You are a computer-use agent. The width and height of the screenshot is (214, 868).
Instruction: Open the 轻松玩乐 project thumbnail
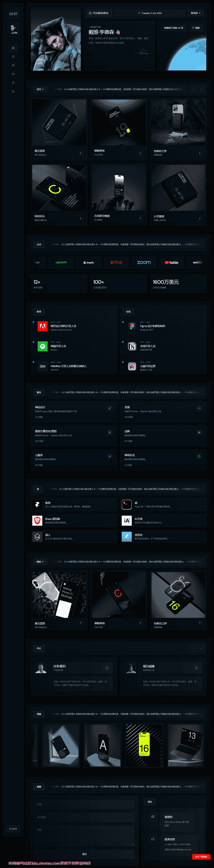click(59, 188)
